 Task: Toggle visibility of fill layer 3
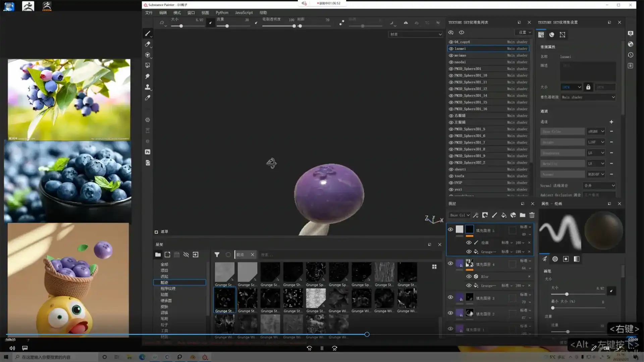click(450, 297)
